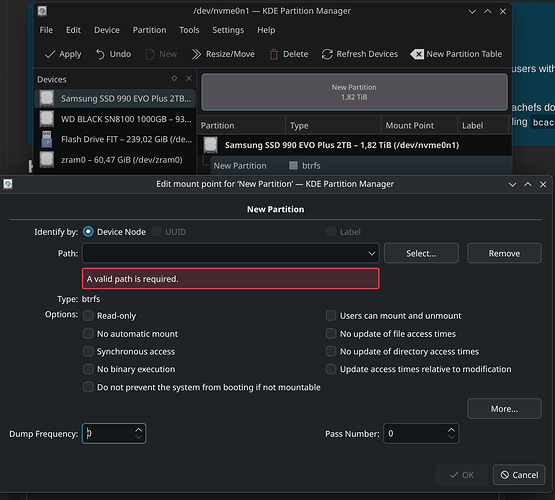Click the Resize/Move toolbar icon
The height and width of the screenshot is (500, 555).
196,54
